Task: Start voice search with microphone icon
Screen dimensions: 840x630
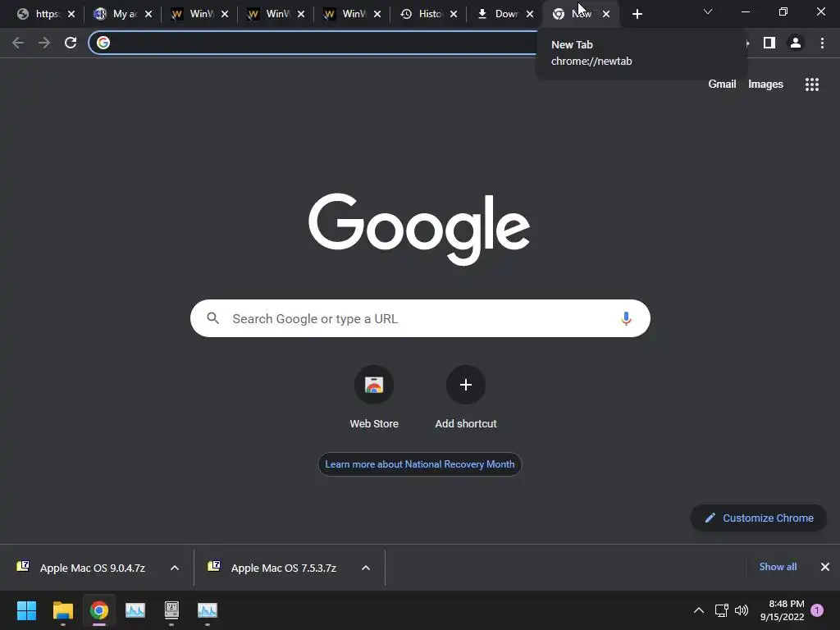Action: [626, 319]
